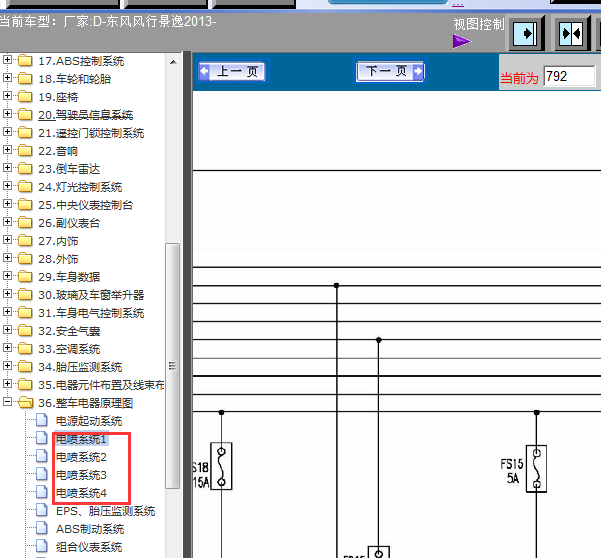Open the 电喷系统3 document
The width and height of the screenshot is (601, 558).
(x=81, y=475)
